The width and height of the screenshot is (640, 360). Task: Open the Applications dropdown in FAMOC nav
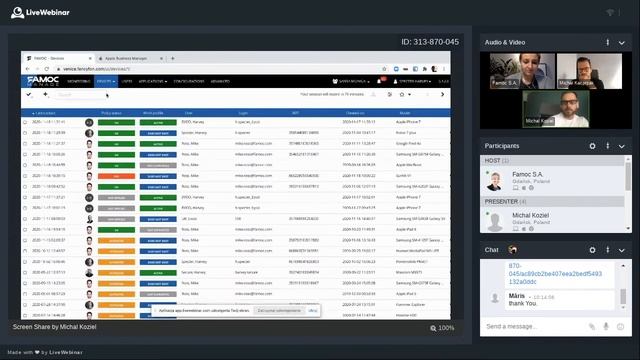point(153,81)
